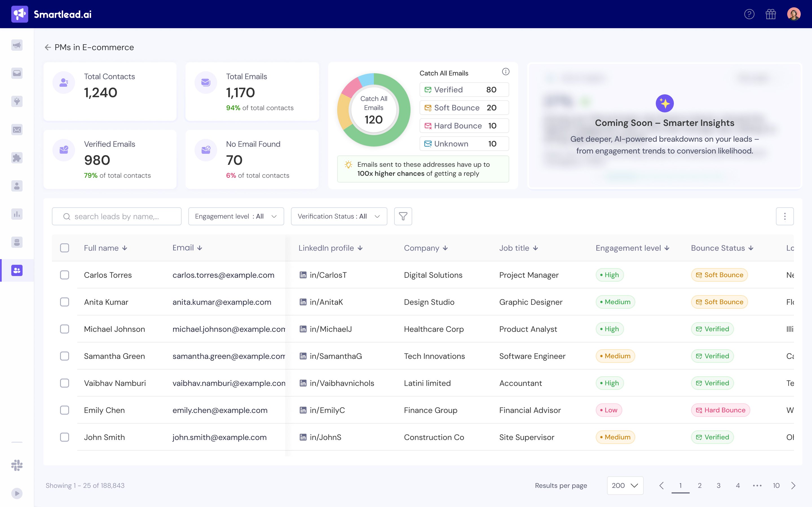Click the Catch All Emails info icon
This screenshot has width=812, height=507.
pos(505,72)
